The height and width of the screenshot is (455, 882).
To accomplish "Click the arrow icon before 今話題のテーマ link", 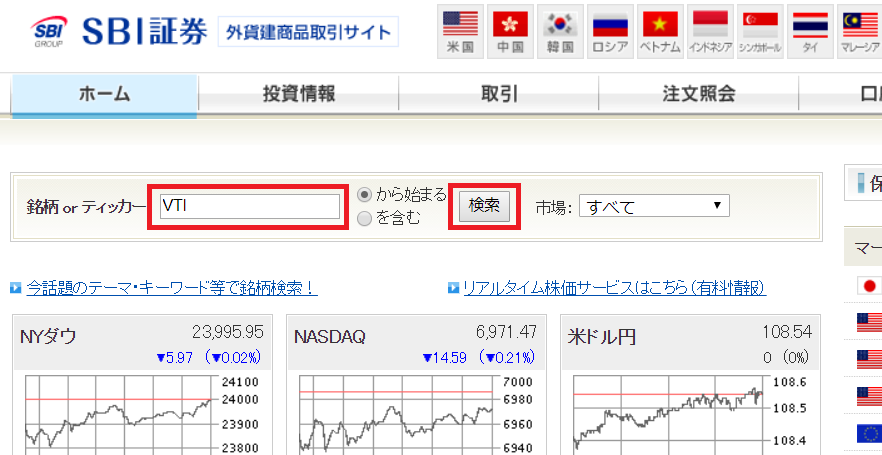I will (x=16, y=289).
